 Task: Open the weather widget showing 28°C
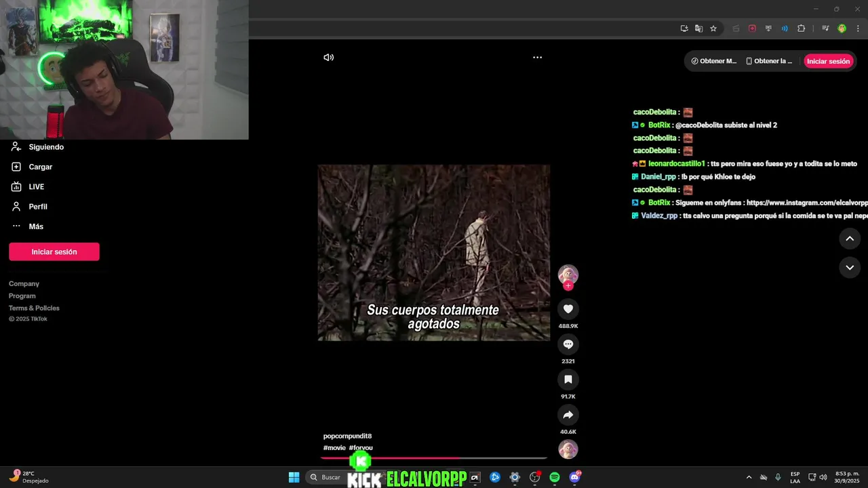[28, 477]
